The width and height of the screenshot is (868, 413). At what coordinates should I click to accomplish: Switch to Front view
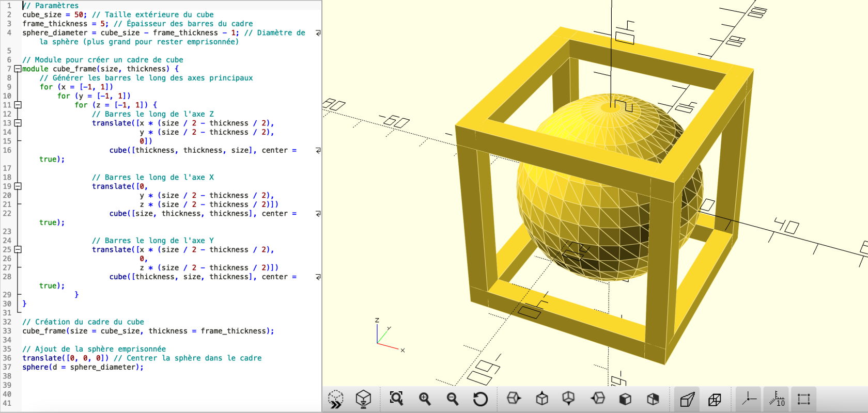[x=625, y=399]
